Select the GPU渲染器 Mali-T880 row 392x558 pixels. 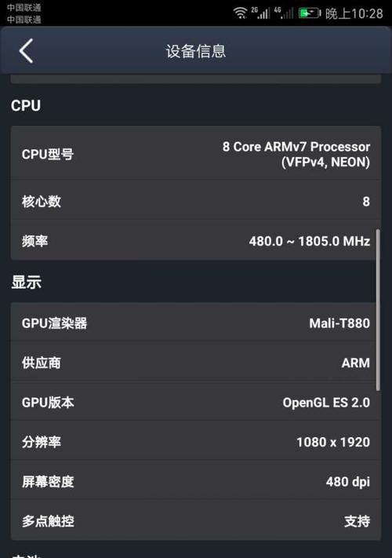pos(196,323)
